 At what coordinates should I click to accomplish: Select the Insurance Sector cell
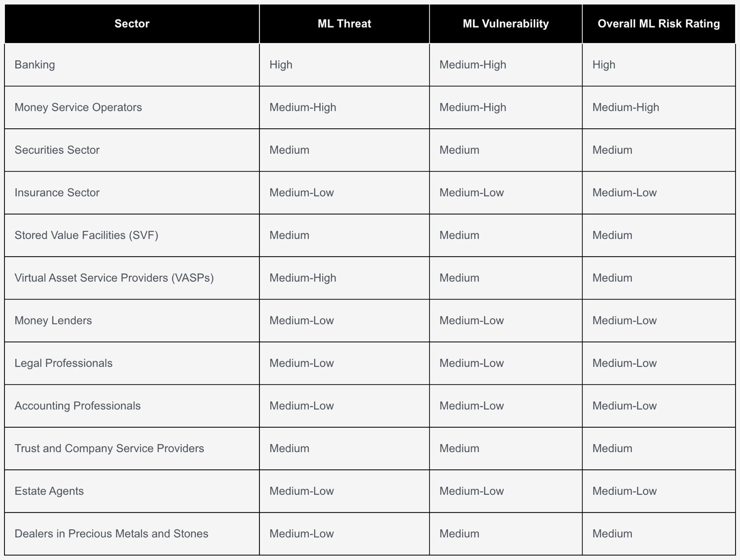tap(57, 192)
